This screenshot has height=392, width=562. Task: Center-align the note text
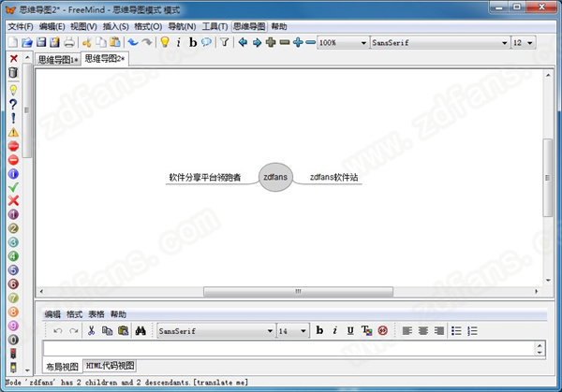423,331
